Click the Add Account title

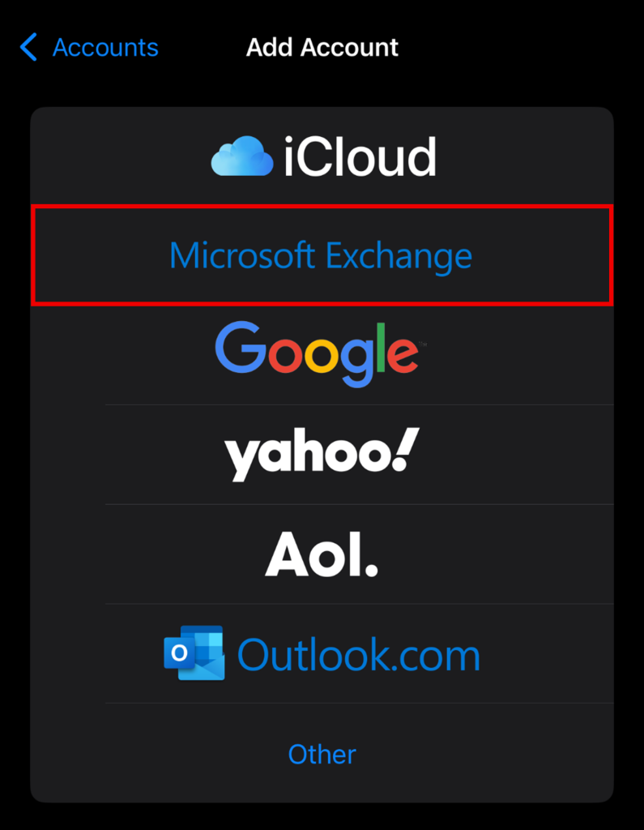pyautogui.click(x=322, y=47)
